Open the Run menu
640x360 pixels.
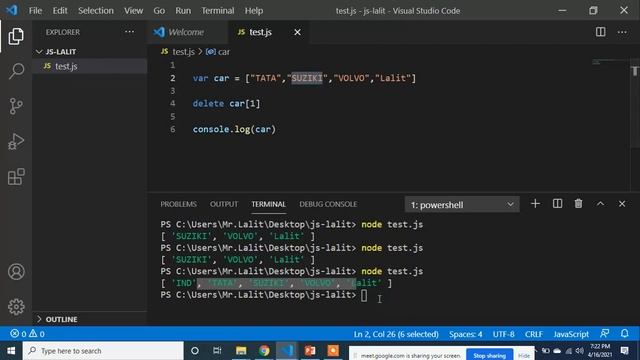[x=183, y=11]
